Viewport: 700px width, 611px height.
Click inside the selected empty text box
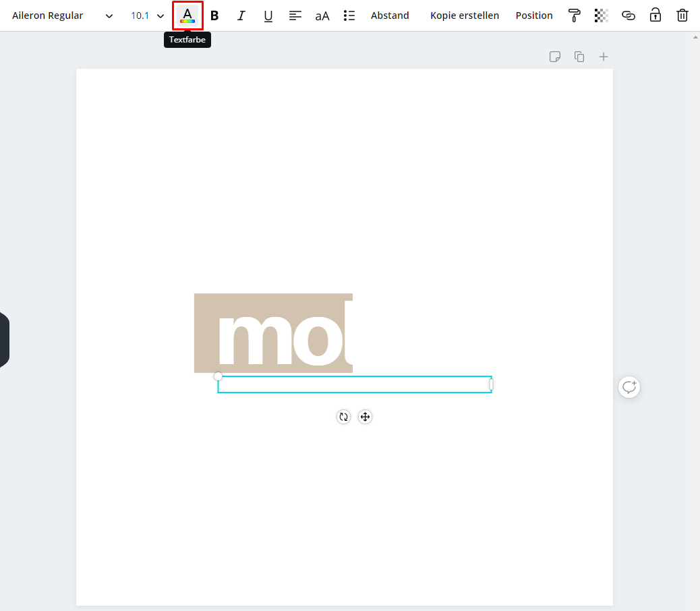355,384
